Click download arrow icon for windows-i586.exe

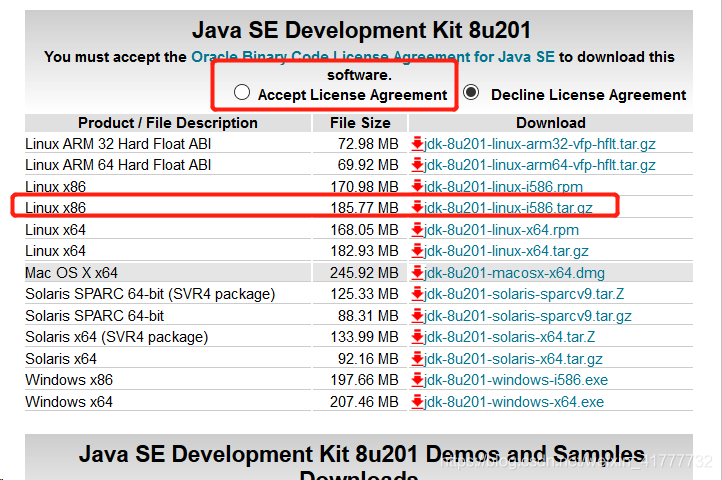[417, 380]
